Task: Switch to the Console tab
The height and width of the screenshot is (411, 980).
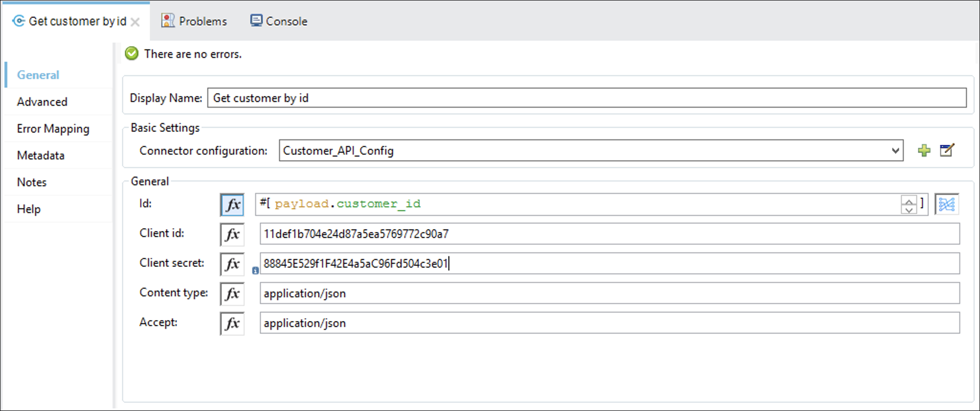Action: pos(279,21)
